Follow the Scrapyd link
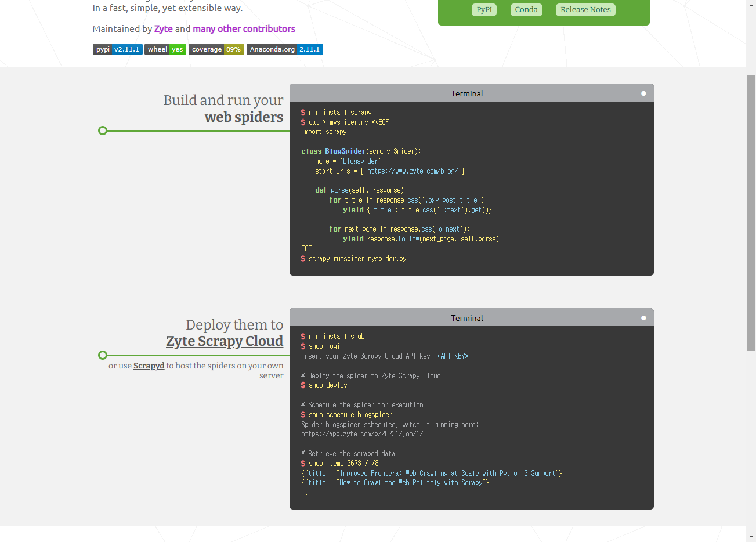Image resolution: width=756 pixels, height=542 pixels. click(149, 366)
